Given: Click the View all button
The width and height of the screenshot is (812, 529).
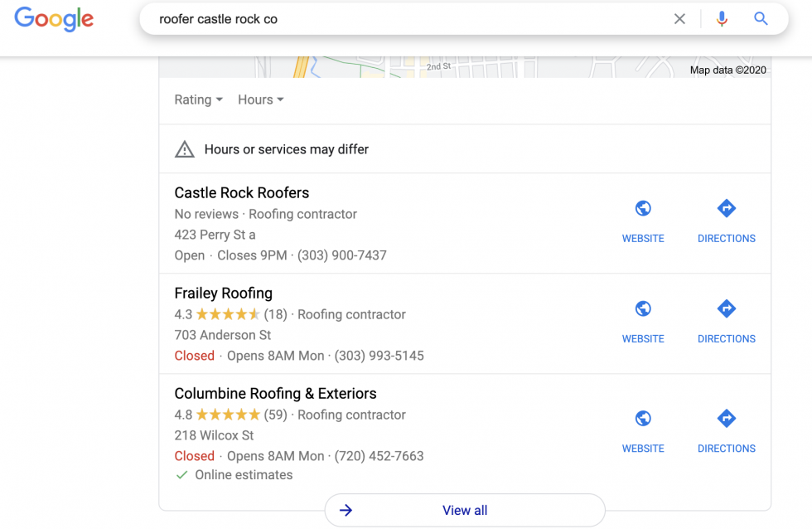Looking at the screenshot, I should 464,510.
